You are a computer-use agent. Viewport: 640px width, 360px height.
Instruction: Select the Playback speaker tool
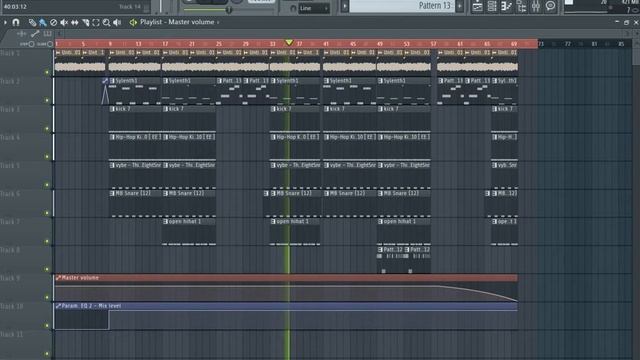tap(117, 22)
